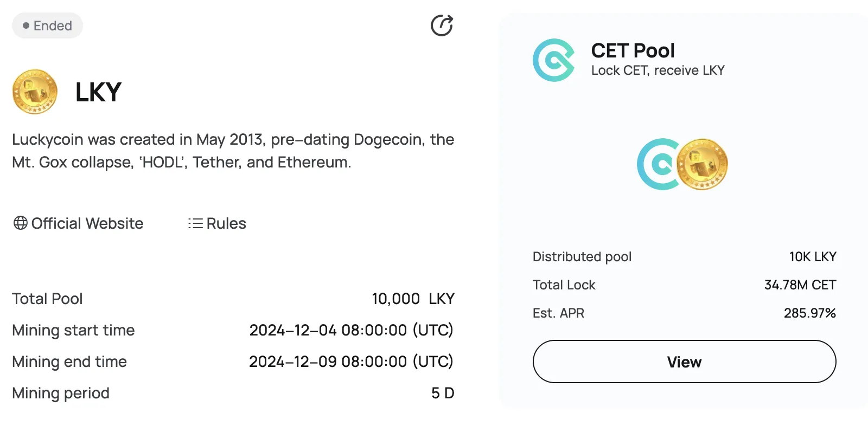868x426 pixels.
Task: Click the Ended status badge
Action: (47, 25)
